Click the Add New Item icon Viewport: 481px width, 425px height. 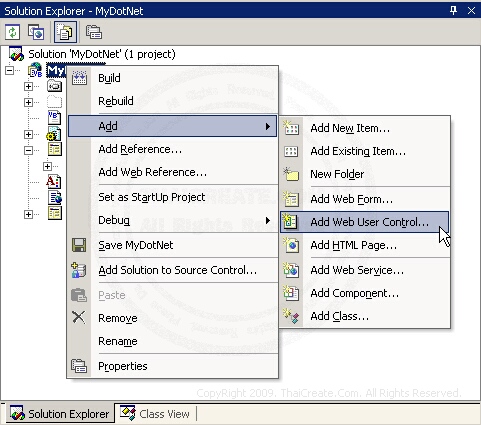291,128
